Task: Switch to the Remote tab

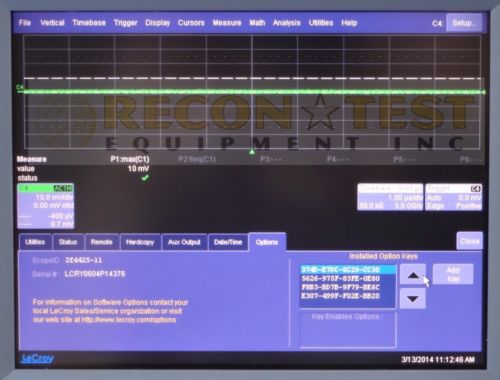Action: [x=102, y=242]
